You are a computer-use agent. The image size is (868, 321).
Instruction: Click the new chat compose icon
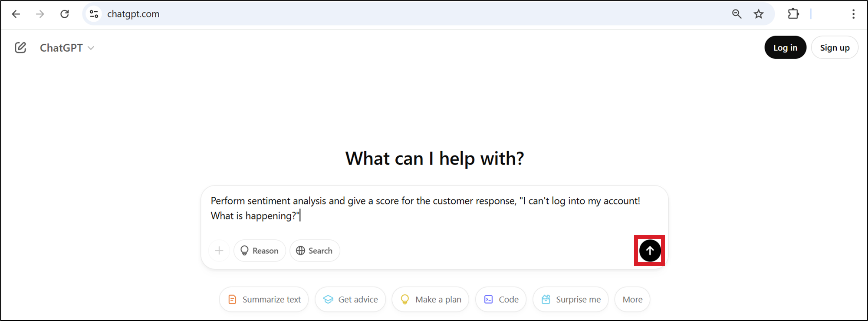pos(20,48)
